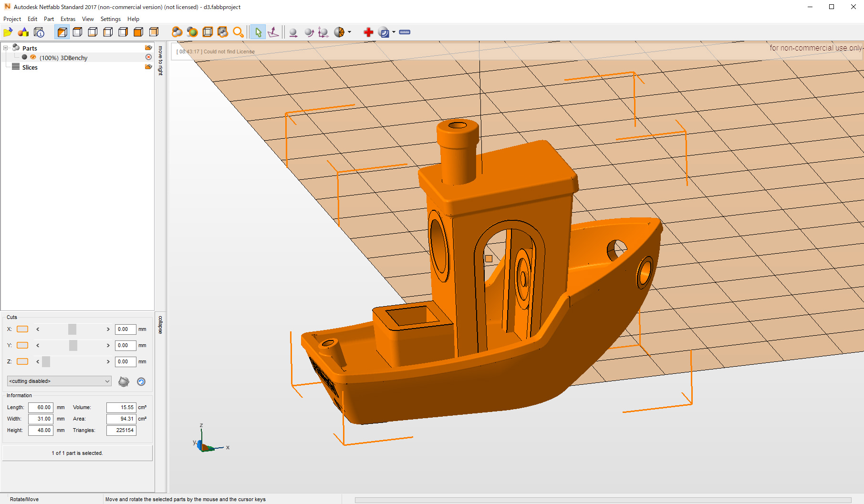Open free cut dropdown arrow in toolbar

350,32
